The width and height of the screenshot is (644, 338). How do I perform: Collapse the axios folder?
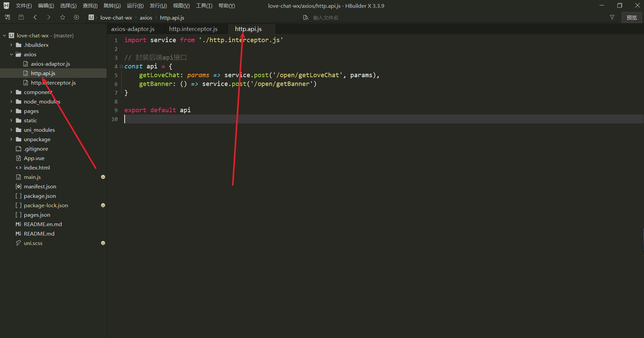pyautogui.click(x=11, y=54)
